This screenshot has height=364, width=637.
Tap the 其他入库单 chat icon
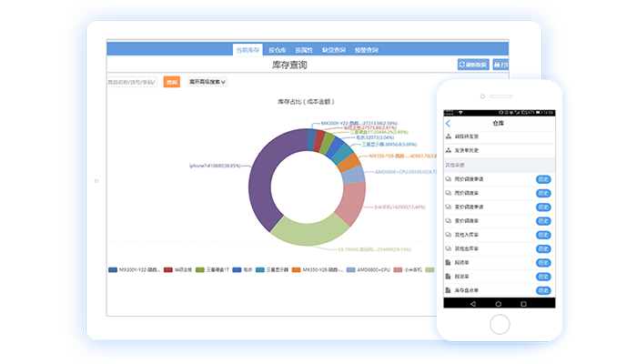(449, 234)
